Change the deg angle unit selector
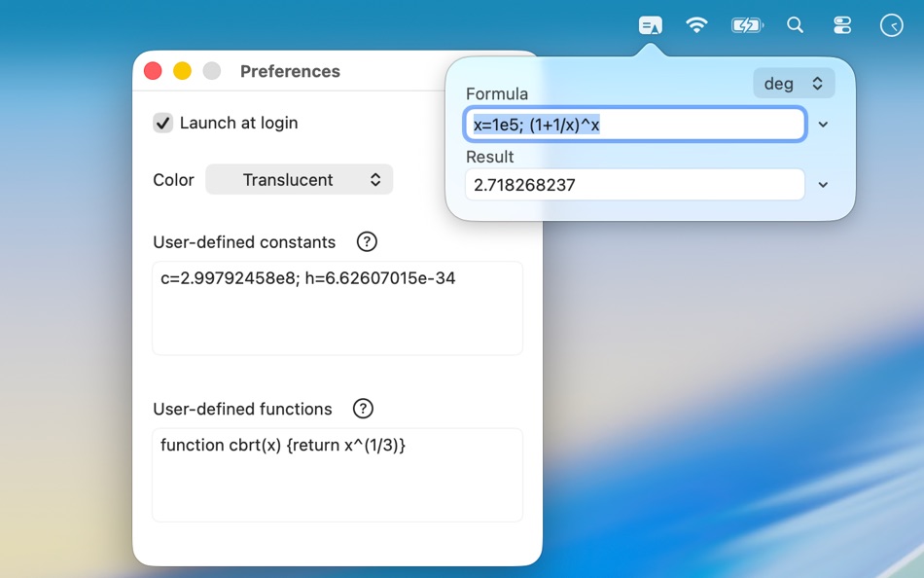 point(794,83)
